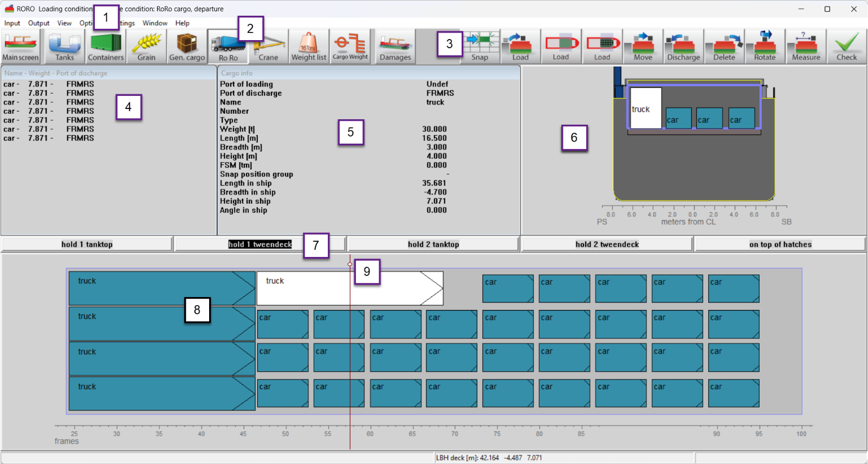This screenshot has width=868, height=464.
Task: Select the Gen. cargo icon
Action: [x=187, y=47]
